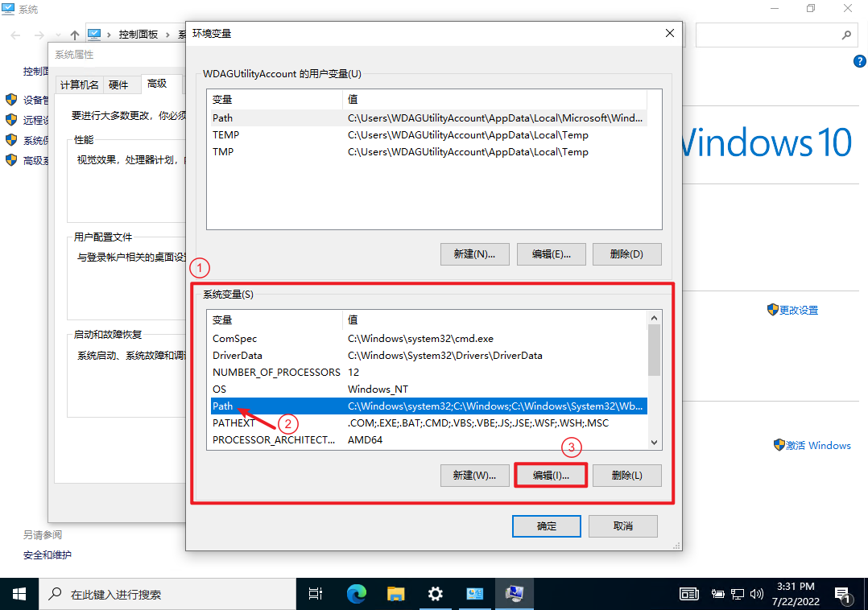The height and width of the screenshot is (610, 868).
Task: Open the 更改设置 link
Action: 798,310
